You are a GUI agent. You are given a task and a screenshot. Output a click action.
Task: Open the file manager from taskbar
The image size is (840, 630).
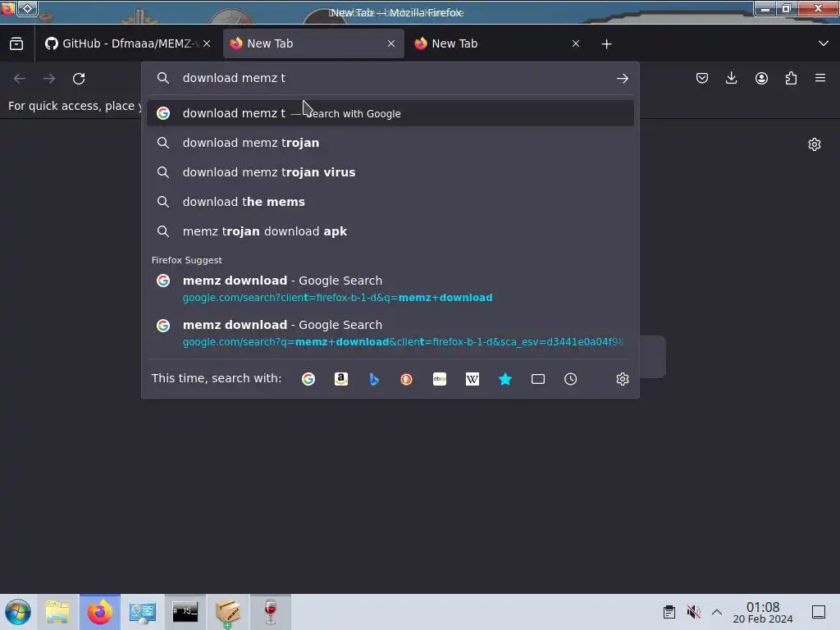click(x=57, y=612)
